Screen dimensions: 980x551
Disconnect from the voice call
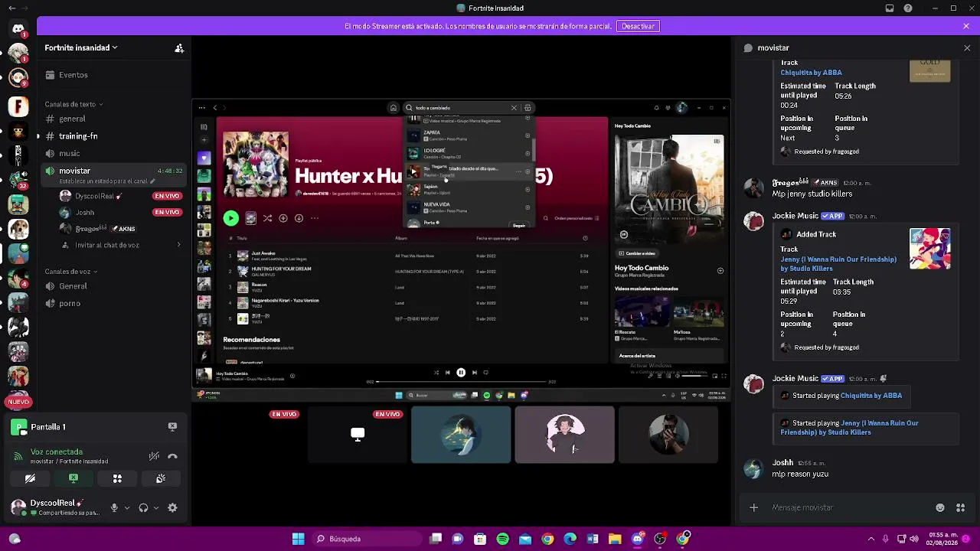pos(172,456)
